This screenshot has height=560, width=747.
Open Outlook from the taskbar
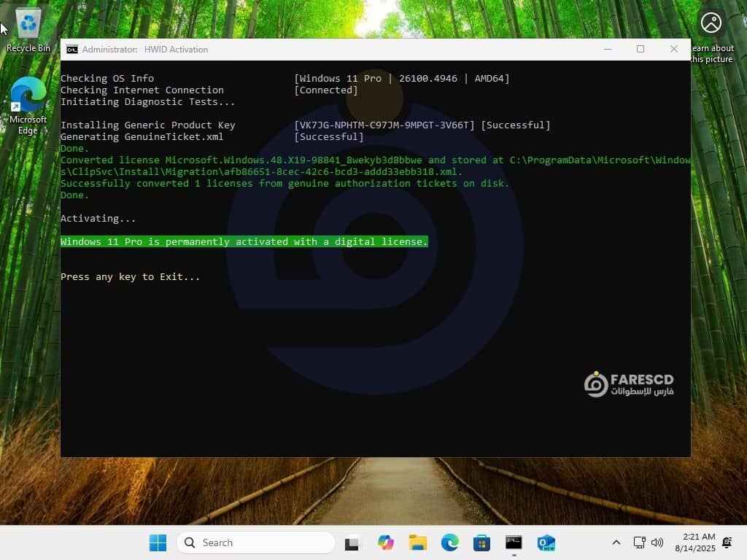coord(546,542)
